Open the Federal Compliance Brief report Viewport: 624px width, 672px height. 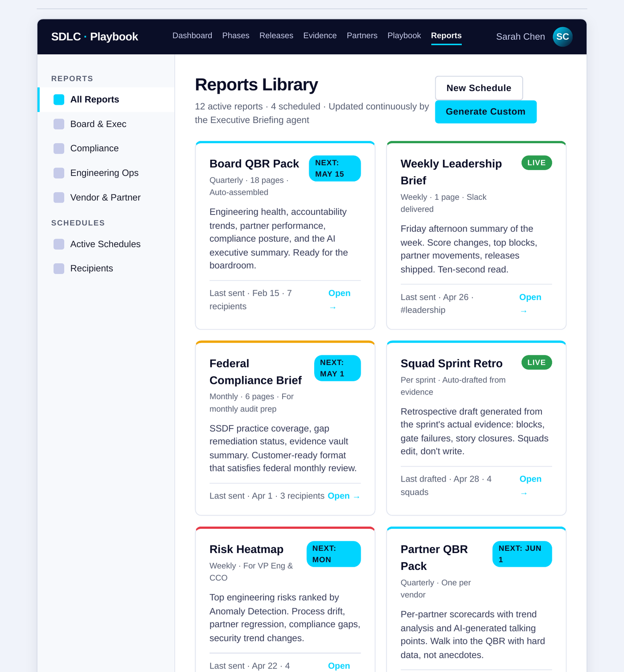coord(344,496)
